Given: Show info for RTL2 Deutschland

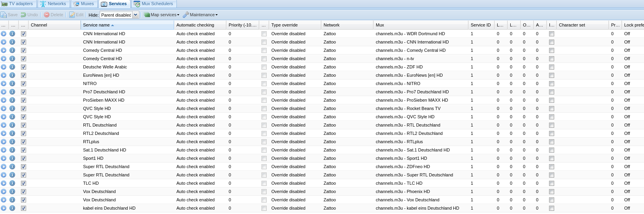Looking at the screenshot, I should [12, 133].
